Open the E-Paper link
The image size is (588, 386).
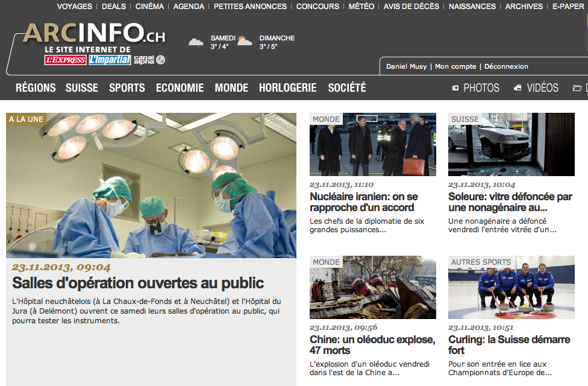coord(568,7)
